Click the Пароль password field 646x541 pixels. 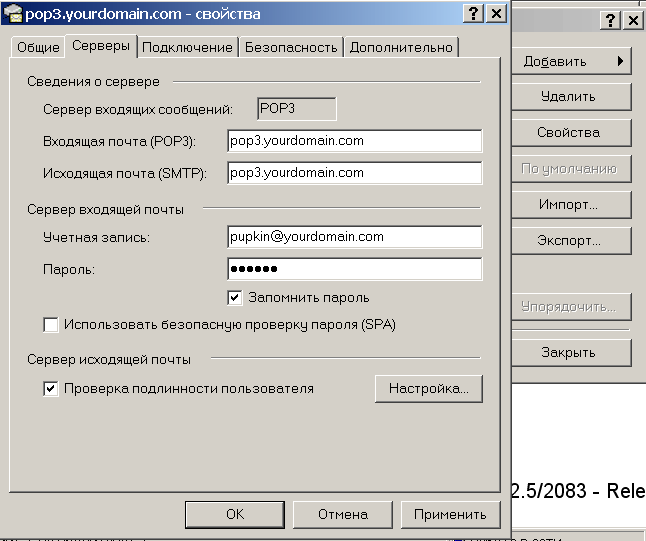click(x=354, y=269)
